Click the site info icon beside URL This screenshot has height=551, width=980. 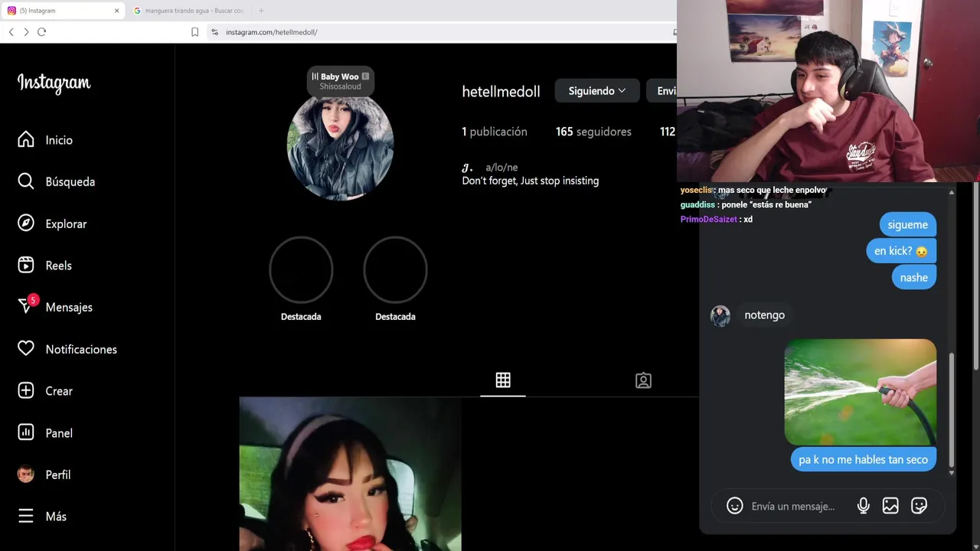[x=214, y=32]
